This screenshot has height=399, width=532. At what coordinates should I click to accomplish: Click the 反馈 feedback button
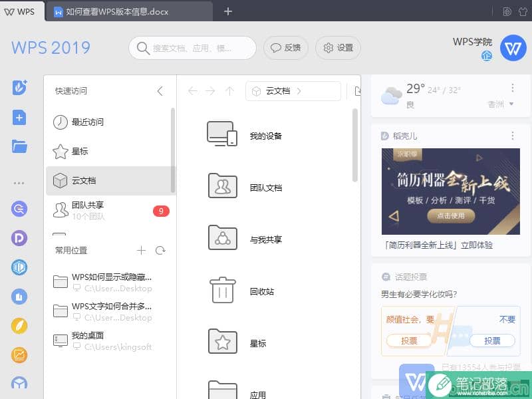coord(286,48)
